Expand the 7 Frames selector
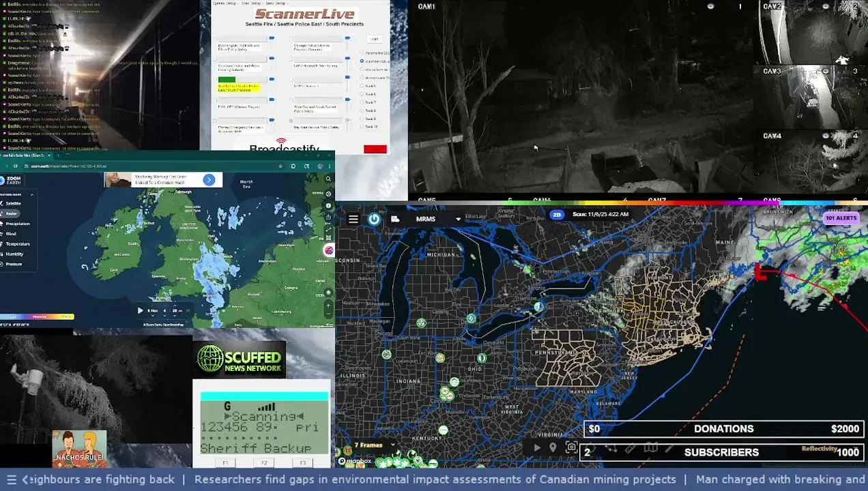 [374, 445]
